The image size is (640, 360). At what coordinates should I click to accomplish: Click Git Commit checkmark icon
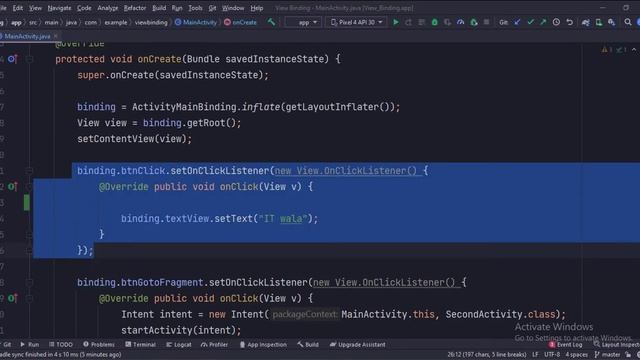pyautogui.click(x=530, y=22)
